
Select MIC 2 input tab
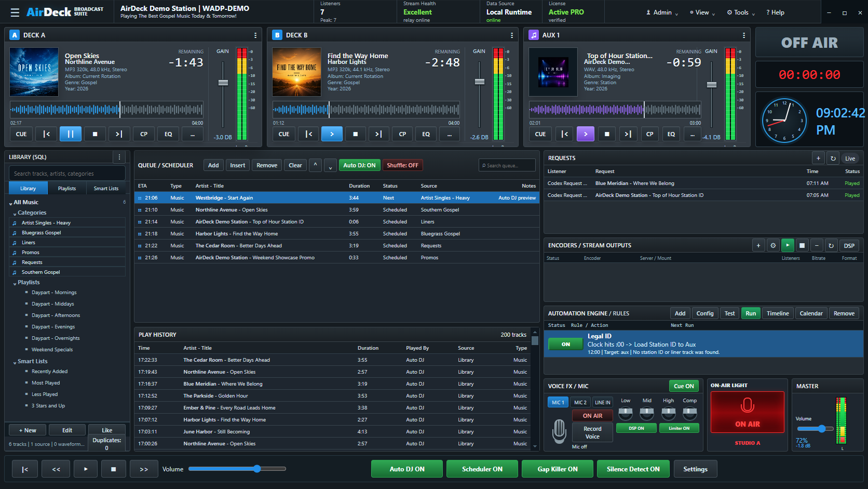point(580,402)
